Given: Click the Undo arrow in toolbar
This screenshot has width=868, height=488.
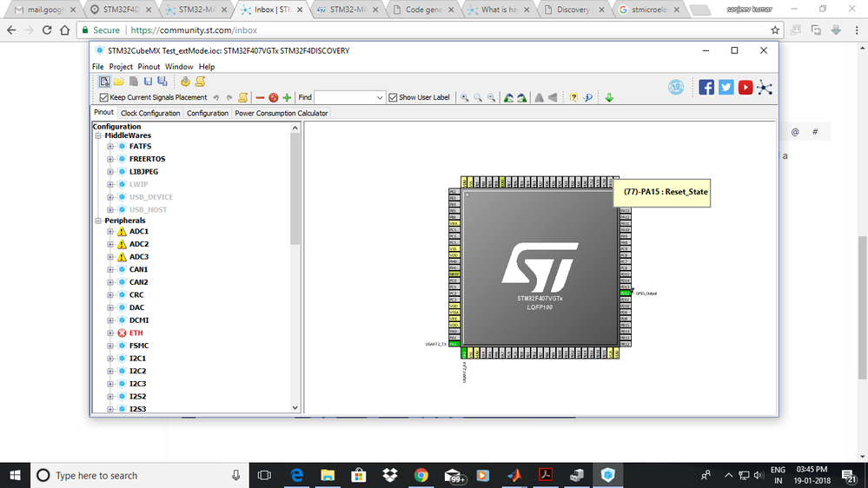Looking at the screenshot, I should (x=216, y=98).
